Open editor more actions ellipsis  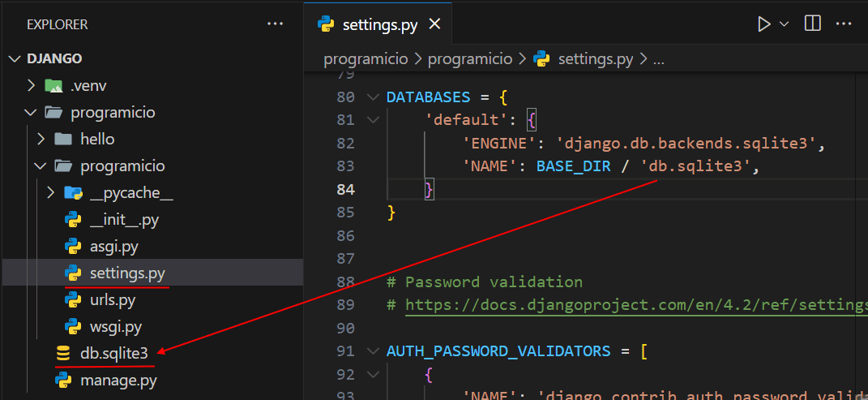pyautogui.click(x=843, y=24)
